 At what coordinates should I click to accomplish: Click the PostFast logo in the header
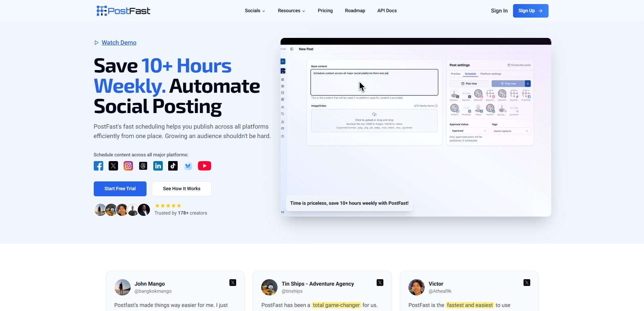[x=123, y=10]
